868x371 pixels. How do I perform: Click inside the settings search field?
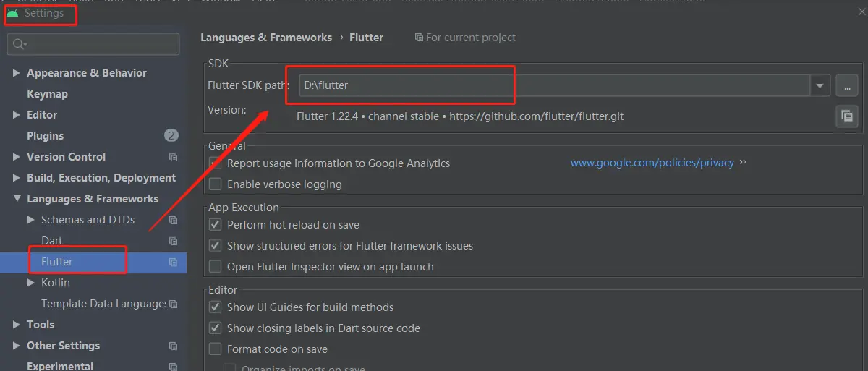tap(93, 44)
